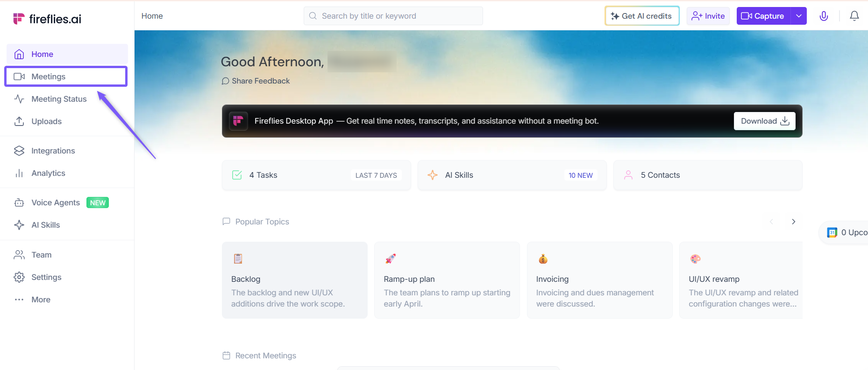Open notifications bell icon
This screenshot has width=868, height=370.
point(854,16)
